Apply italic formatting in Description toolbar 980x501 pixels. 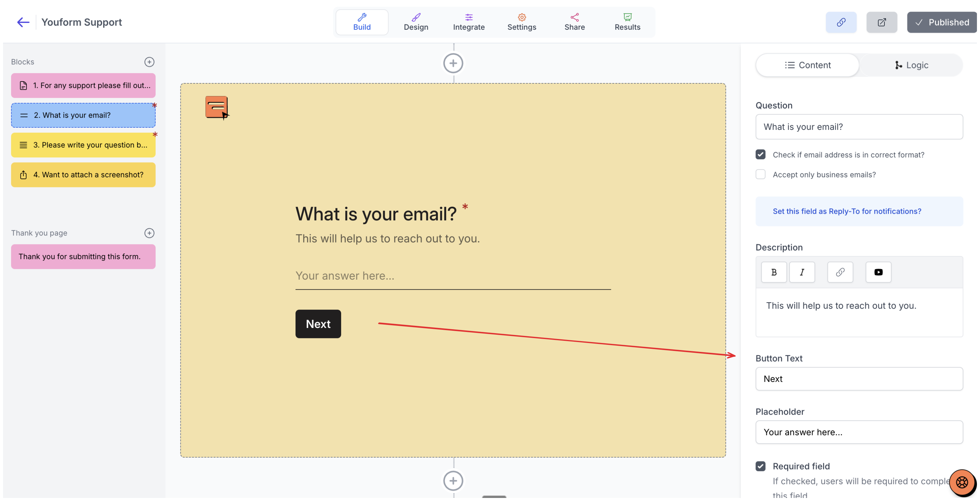point(801,272)
